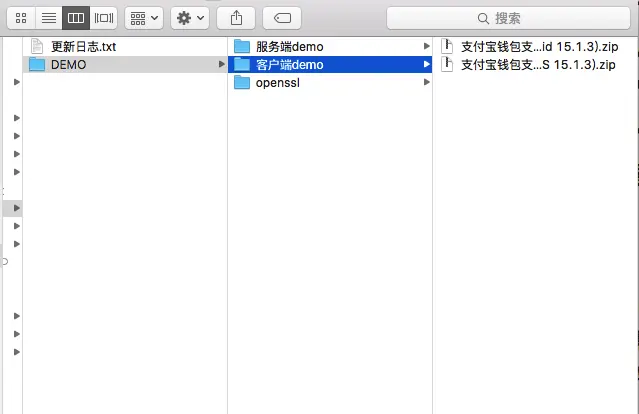Click the share button
Viewport: 639px width, 414px height.
(x=236, y=18)
